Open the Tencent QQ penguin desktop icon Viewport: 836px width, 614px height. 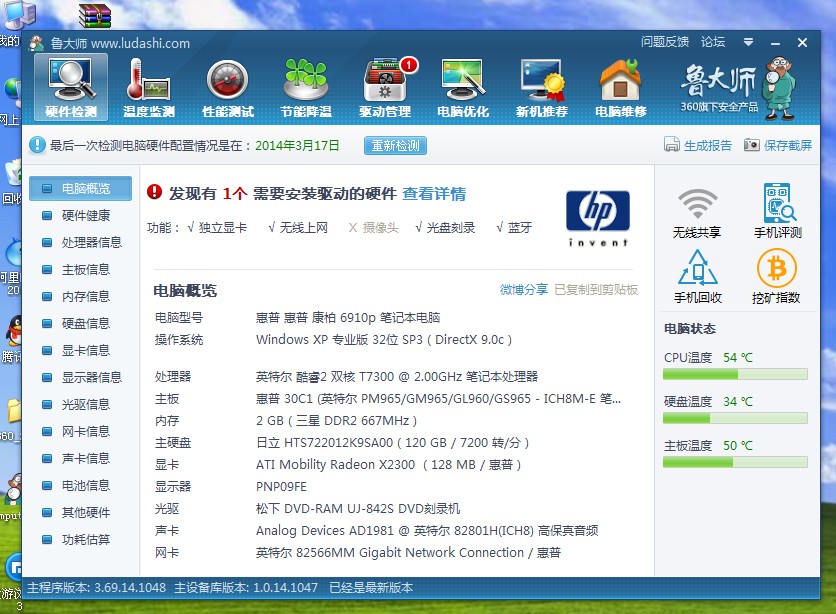tap(13, 332)
